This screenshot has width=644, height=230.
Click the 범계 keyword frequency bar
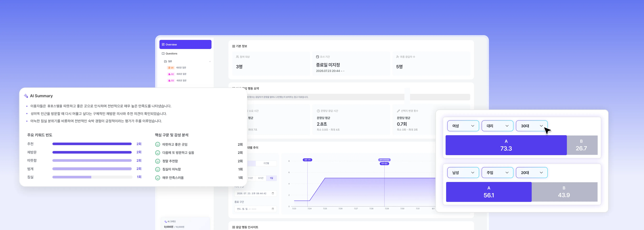pyautogui.click(x=92, y=169)
